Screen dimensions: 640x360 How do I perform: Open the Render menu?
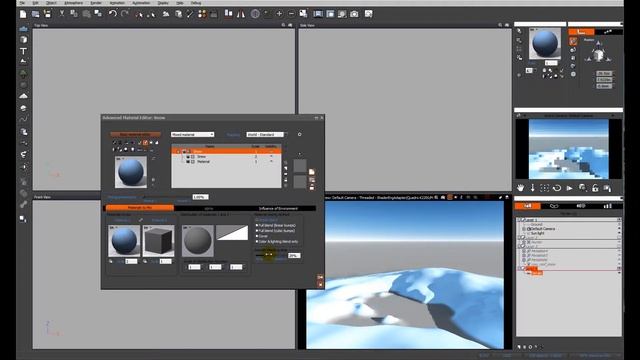point(96,3)
